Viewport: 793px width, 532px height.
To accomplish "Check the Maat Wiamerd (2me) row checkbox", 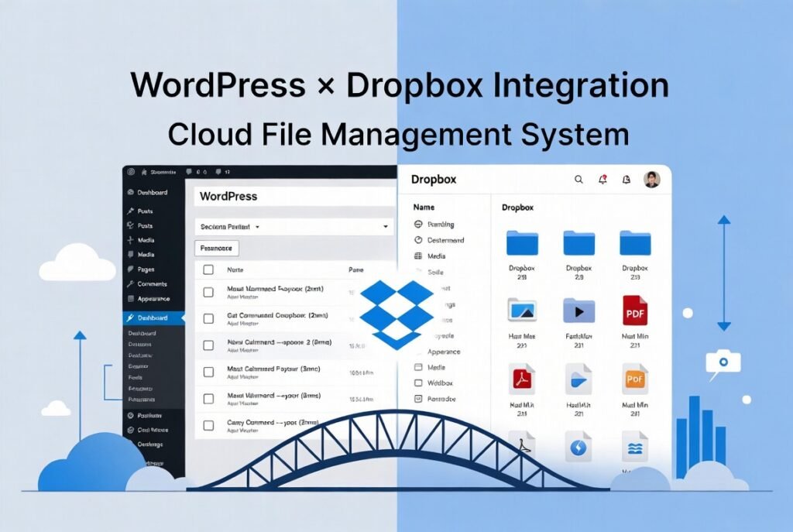I will tap(208, 399).
